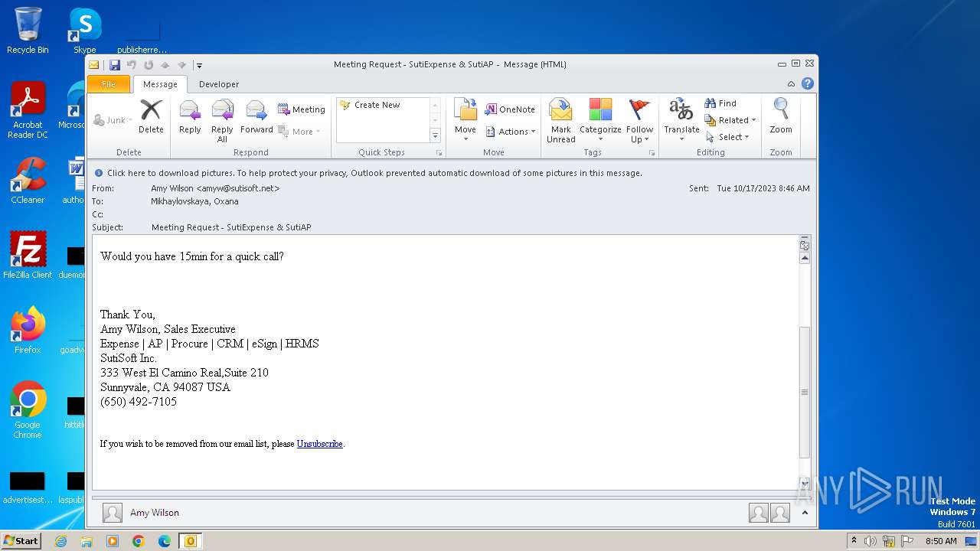
Task: Click the Translate button
Action: (x=681, y=121)
